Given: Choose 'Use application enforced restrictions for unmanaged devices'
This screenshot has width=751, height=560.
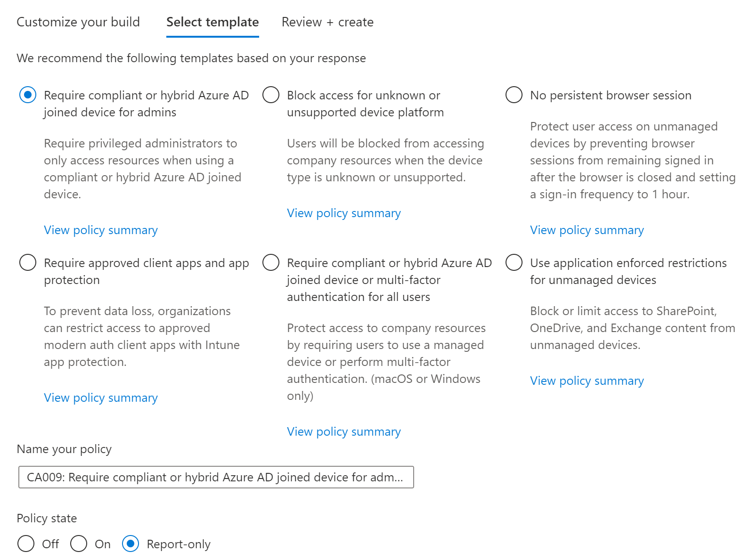Looking at the screenshot, I should 514,262.
